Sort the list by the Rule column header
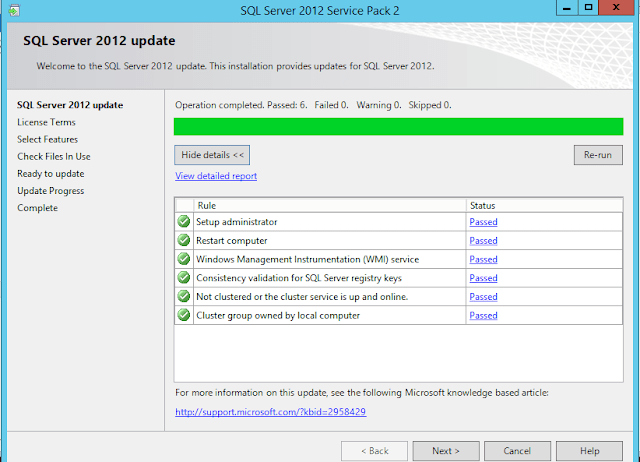 [x=320, y=205]
